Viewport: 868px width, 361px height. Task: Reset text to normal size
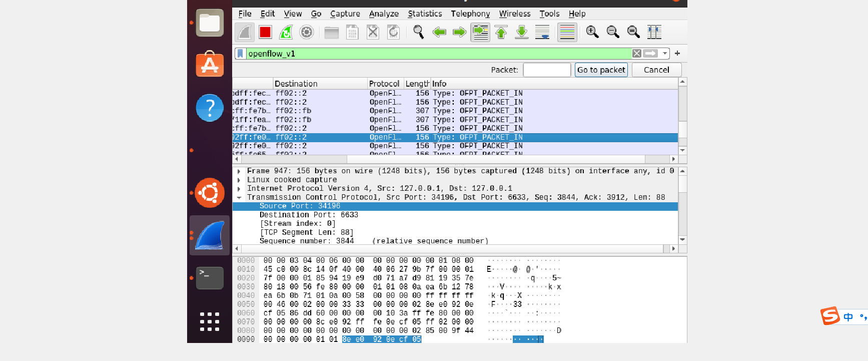pyautogui.click(x=633, y=33)
